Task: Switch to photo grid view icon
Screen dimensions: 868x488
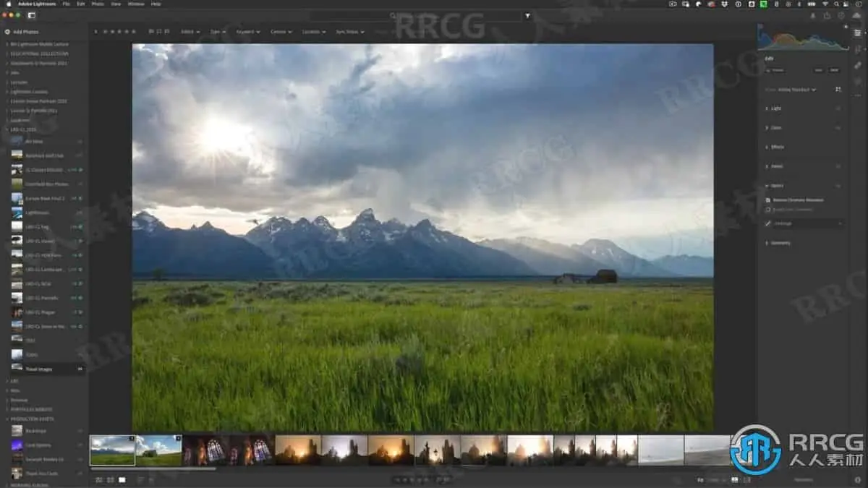Action: (x=98, y=479)
